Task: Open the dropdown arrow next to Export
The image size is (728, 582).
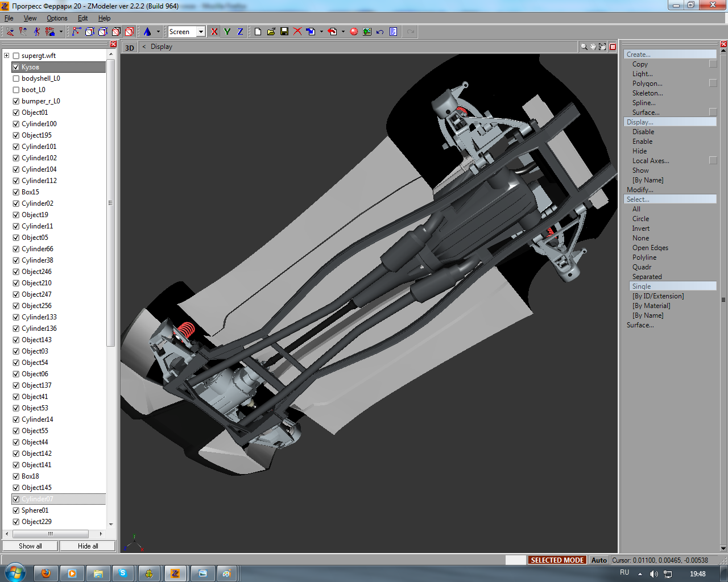Action: click(x=343, y=32)
